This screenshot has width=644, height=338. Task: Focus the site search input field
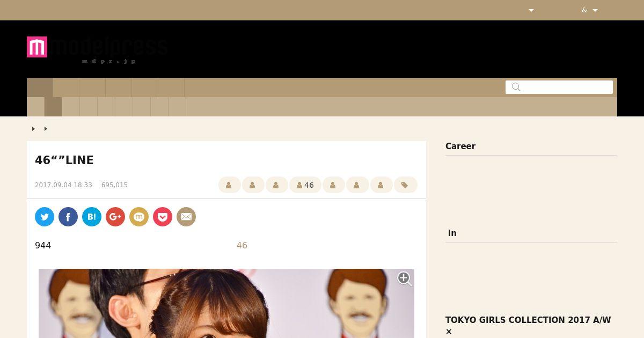559,87
